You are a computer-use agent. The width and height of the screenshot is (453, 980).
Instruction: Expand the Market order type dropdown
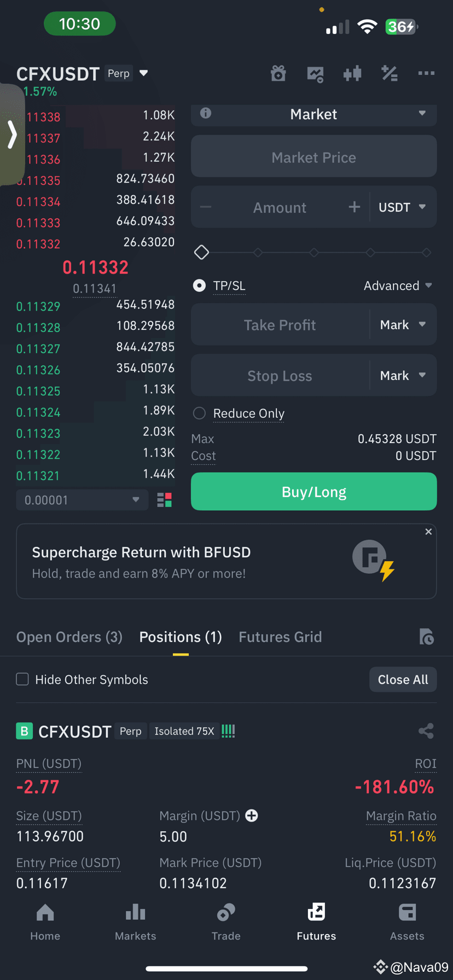coord(314,114)
